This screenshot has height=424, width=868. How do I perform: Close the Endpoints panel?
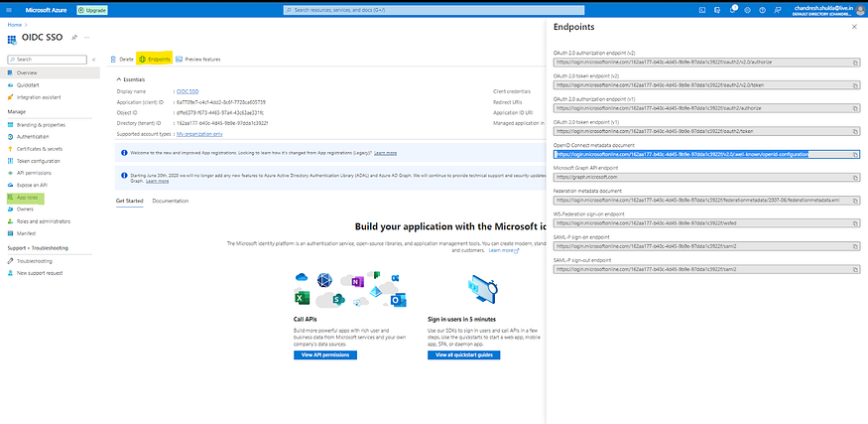click(x=854, y=27)
